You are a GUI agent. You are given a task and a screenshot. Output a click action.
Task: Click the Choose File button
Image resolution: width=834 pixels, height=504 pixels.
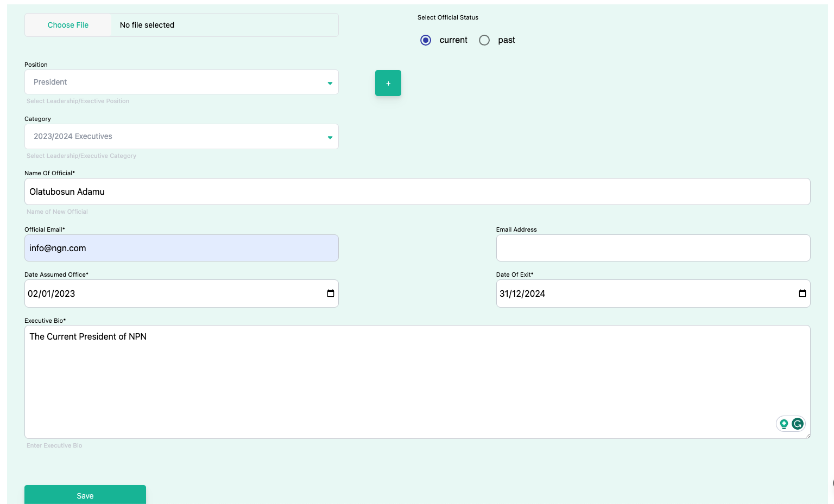tap(68, 25)
